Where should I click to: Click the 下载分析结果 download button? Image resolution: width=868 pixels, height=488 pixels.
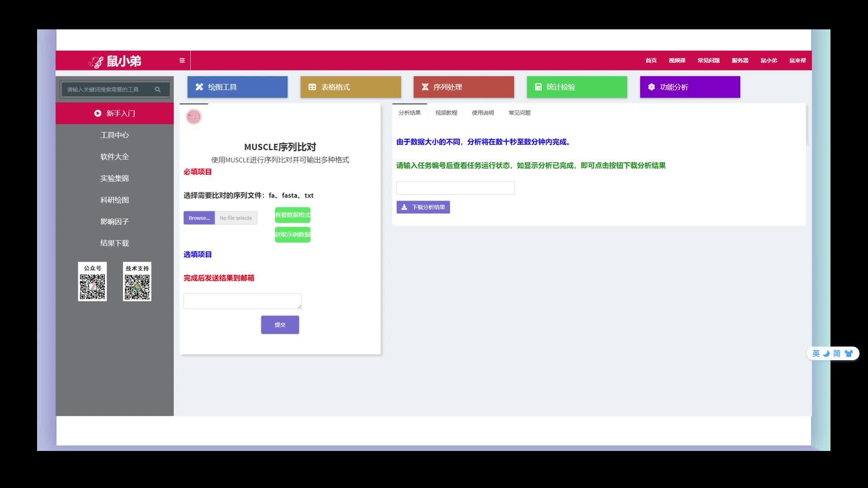coord(423,207)
